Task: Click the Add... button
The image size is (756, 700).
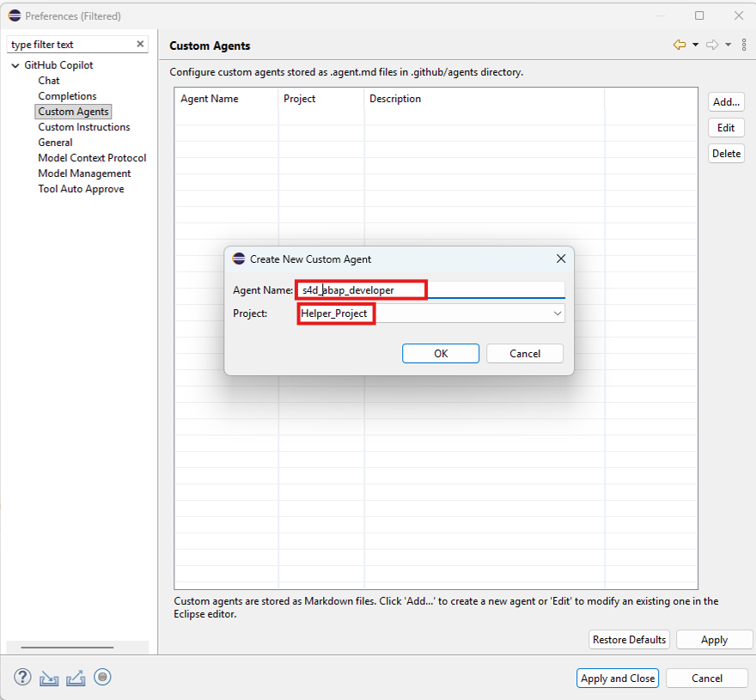Action: [x=726, y=101]
